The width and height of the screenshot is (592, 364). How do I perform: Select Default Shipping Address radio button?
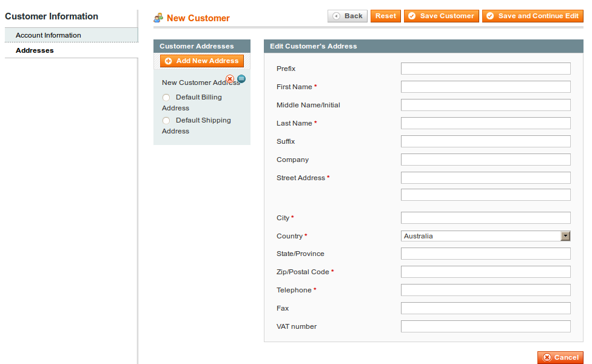pos(166,121)
